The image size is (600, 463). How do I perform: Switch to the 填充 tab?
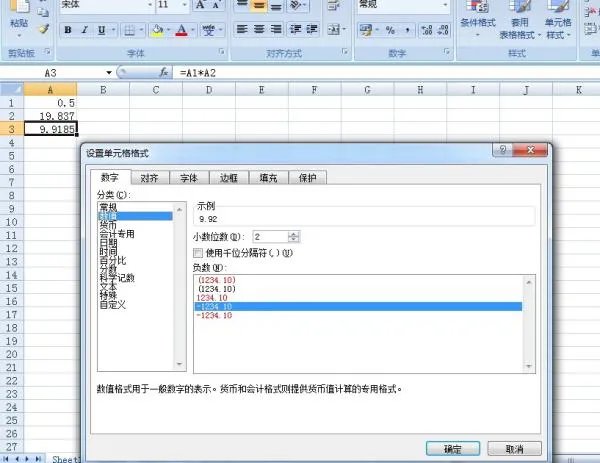tap(268, 178)
